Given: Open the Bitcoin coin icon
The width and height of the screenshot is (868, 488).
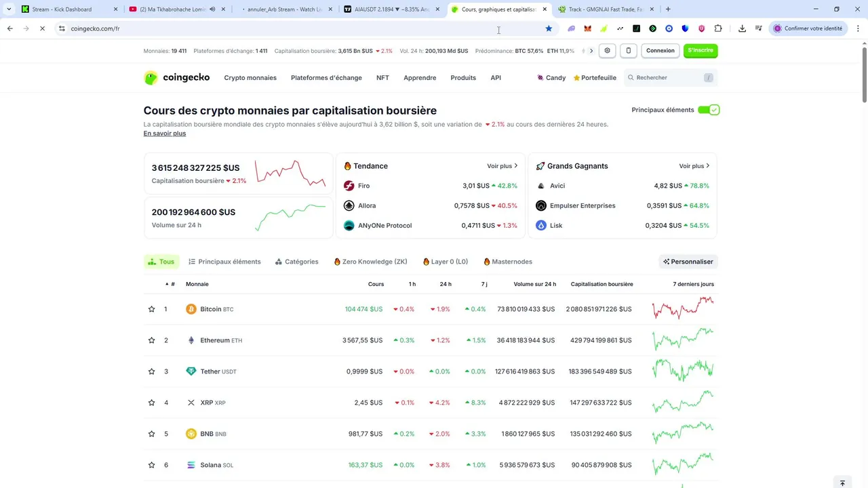Looking at the screenshot, I should click(191, 309).
